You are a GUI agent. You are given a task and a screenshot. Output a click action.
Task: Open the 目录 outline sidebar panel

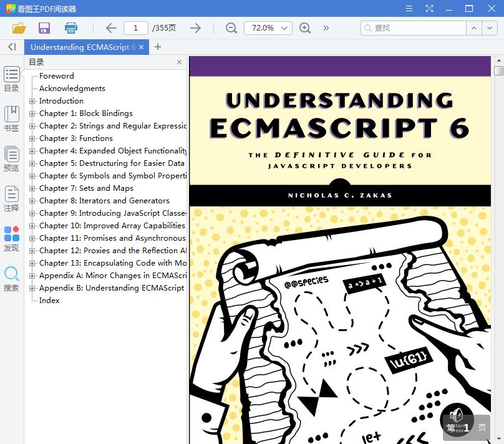[x=12, y=79]
